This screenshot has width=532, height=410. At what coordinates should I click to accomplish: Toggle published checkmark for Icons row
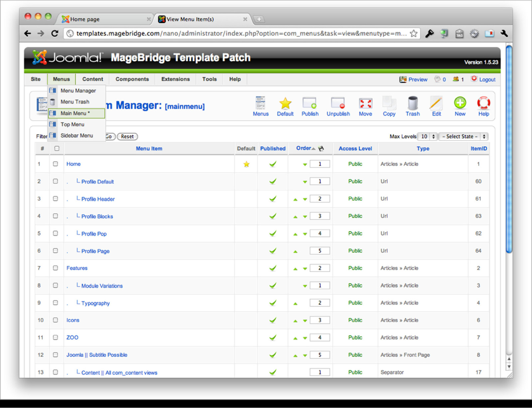[x=273, y=320]
